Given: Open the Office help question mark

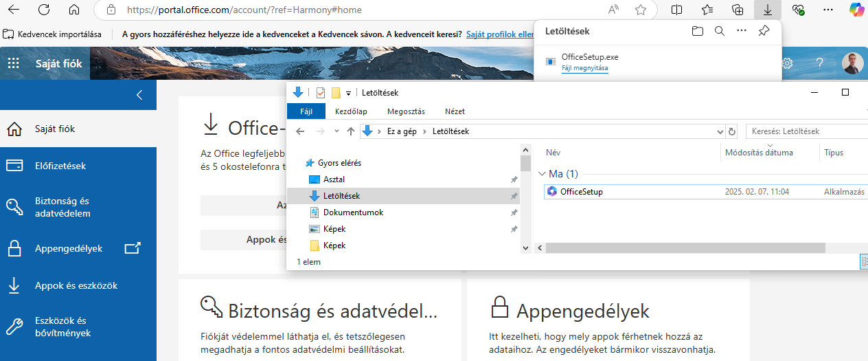Looking at the screenshot, I should pos(819,63).
